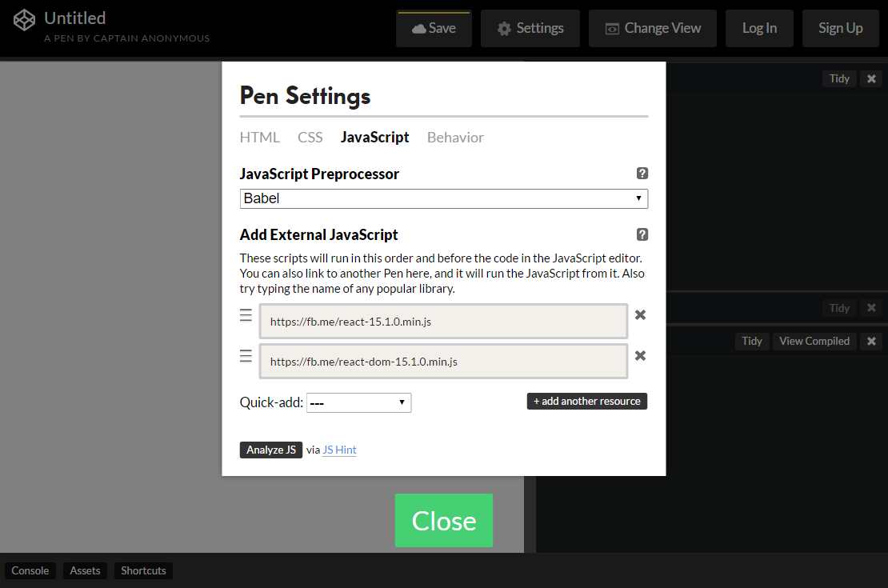Open the Assets panel
888x588 pixels.
coord(85,570)
